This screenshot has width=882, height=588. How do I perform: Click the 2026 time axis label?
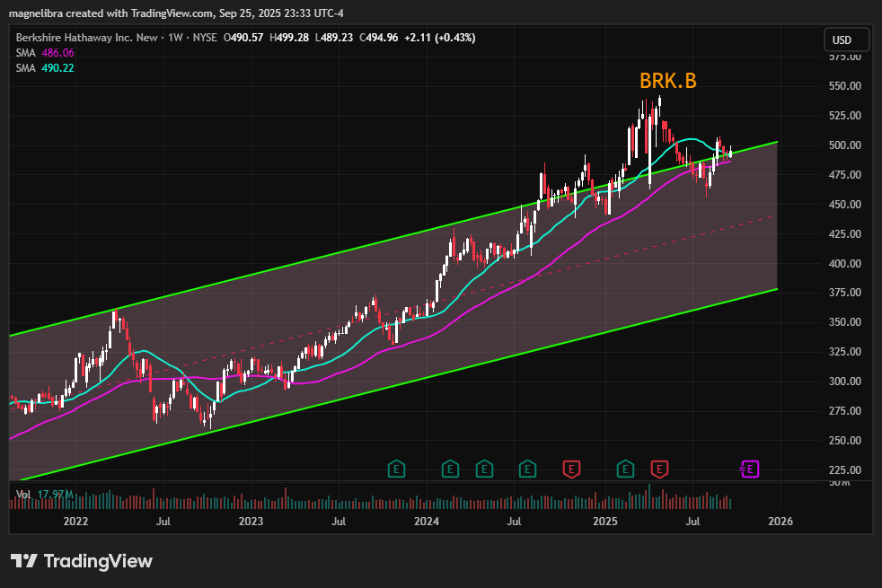click(781, 521)
